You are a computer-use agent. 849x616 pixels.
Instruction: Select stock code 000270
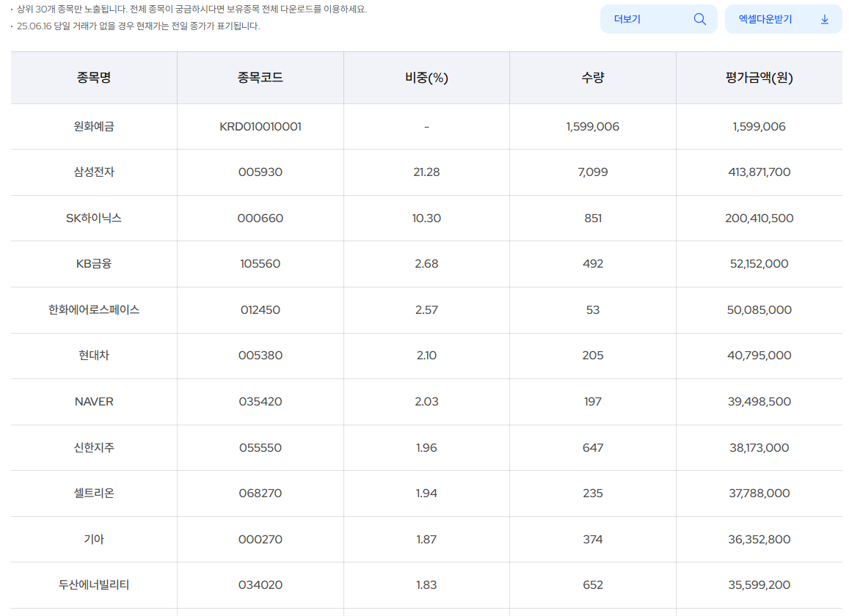click(x=260, y=539)
